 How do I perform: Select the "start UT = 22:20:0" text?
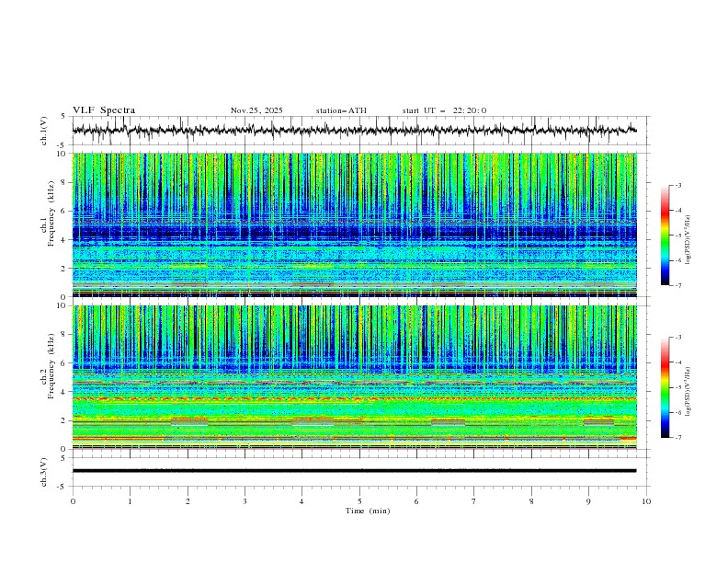[x=444, y=110]
